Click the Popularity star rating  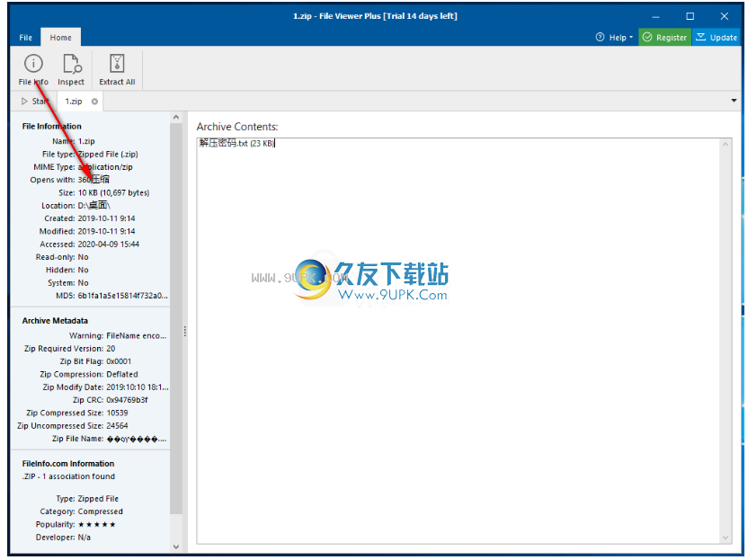(97, 525)
